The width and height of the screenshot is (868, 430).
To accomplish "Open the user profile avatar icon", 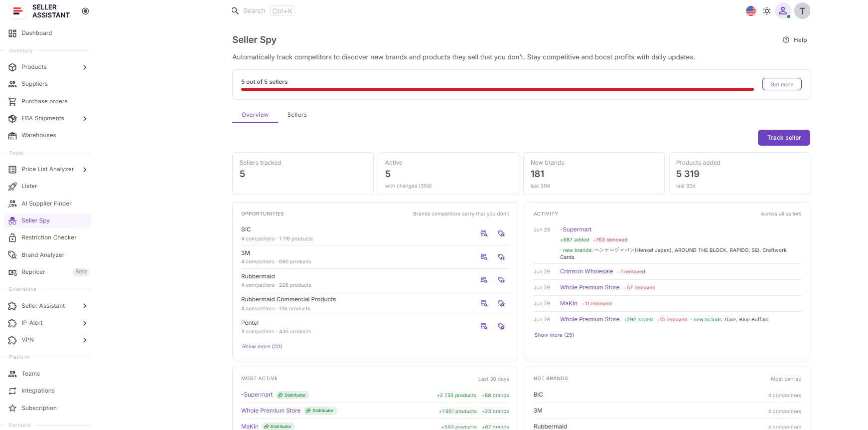I will pyautogui.click(x=783, y=11).
